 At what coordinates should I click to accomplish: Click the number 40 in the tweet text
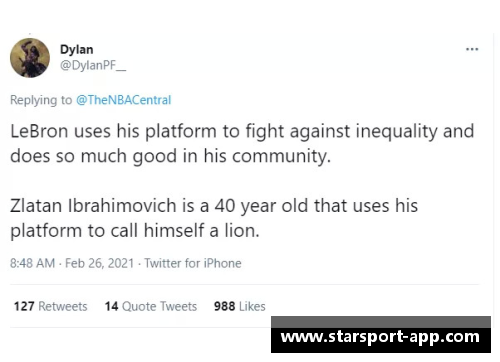click(225, 206)
